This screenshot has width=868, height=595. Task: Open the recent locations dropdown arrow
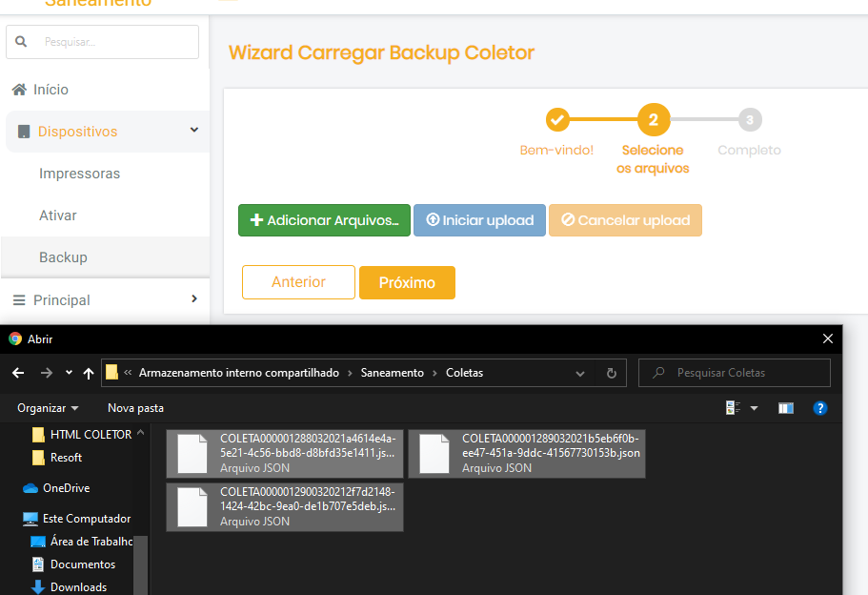point(69,372)
